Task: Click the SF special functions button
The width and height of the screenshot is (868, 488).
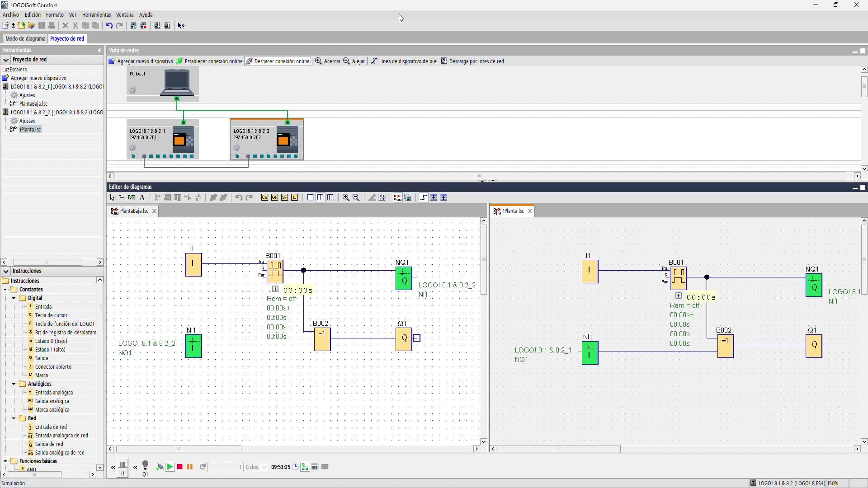Action: pos(284,197)
